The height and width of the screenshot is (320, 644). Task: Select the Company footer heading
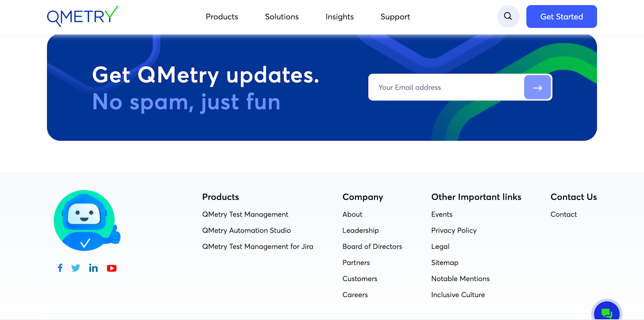click(x=363, y=197)
